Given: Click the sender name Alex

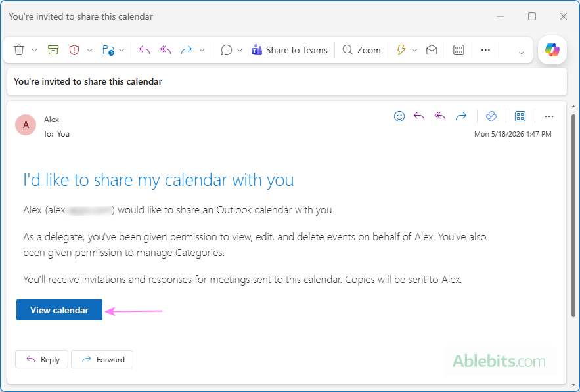Looking at the screenshot, I should click(x=51, y=120).
